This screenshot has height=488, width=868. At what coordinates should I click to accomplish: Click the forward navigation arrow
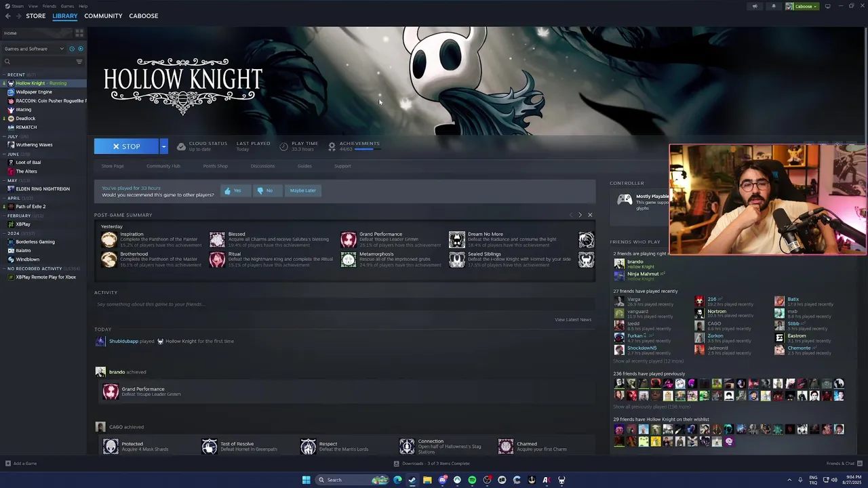[x=18, y=16]
